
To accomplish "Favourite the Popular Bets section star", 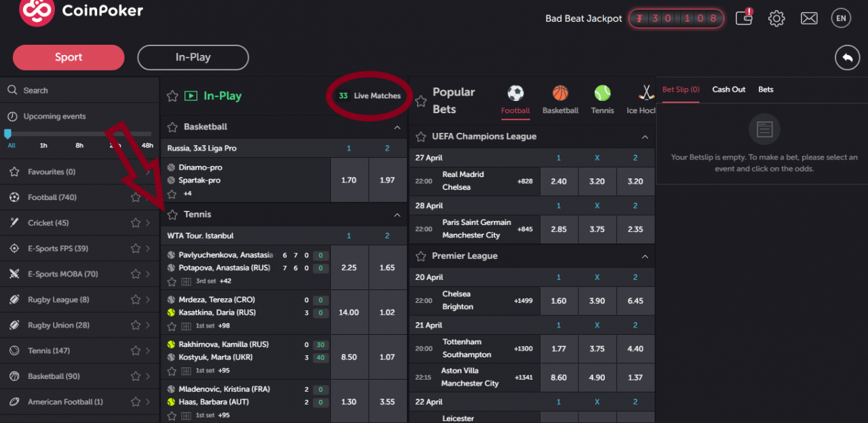I will 421,101.
